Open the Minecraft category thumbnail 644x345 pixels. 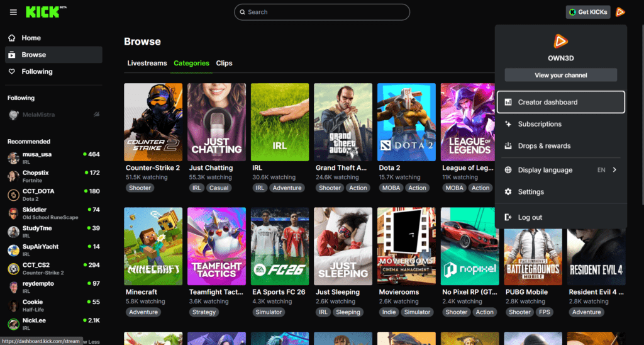pos(153,246)
